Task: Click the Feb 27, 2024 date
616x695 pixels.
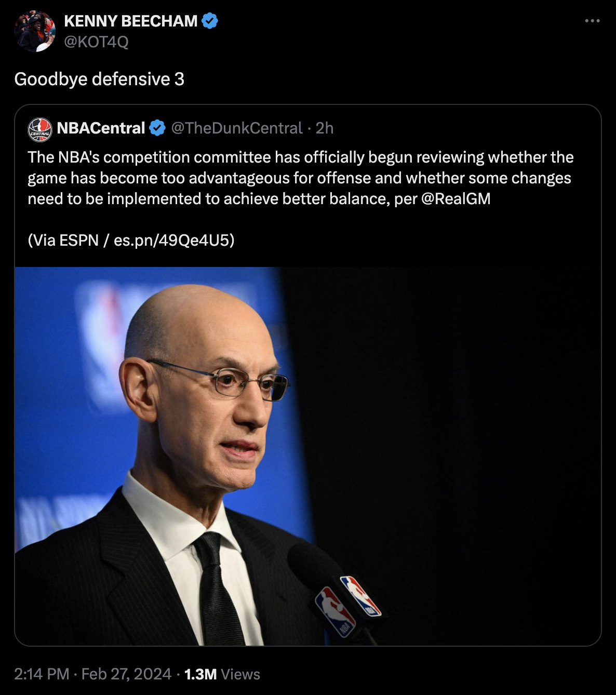Action: (x=126, y=674)
